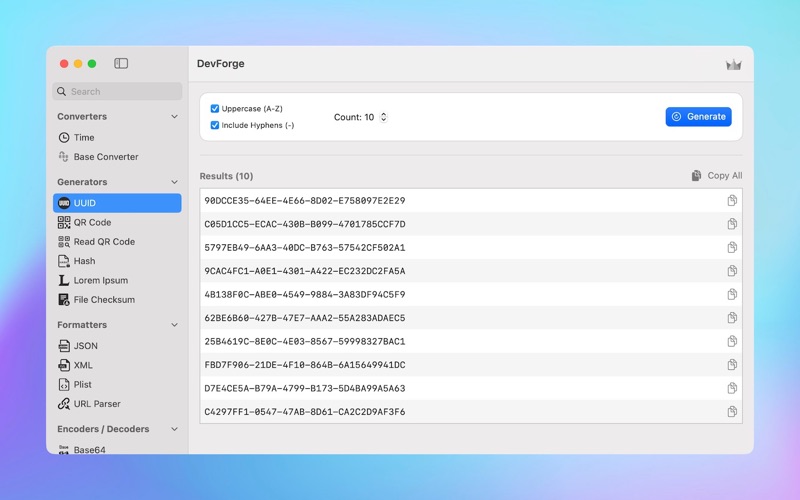Copy UUID starting with 5797EB49
Screen dimensions: 800x500
pyautogui.click(x=732, y=247)
